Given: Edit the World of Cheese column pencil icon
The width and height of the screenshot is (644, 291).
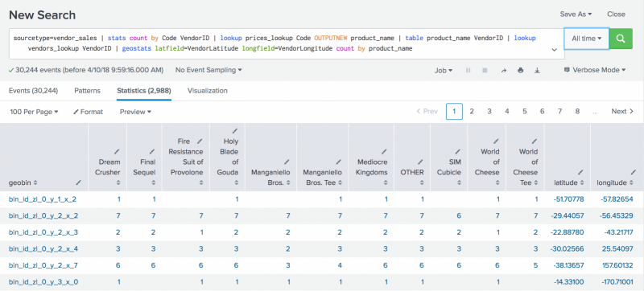Looking at the screenshot, I should (496, 141).
